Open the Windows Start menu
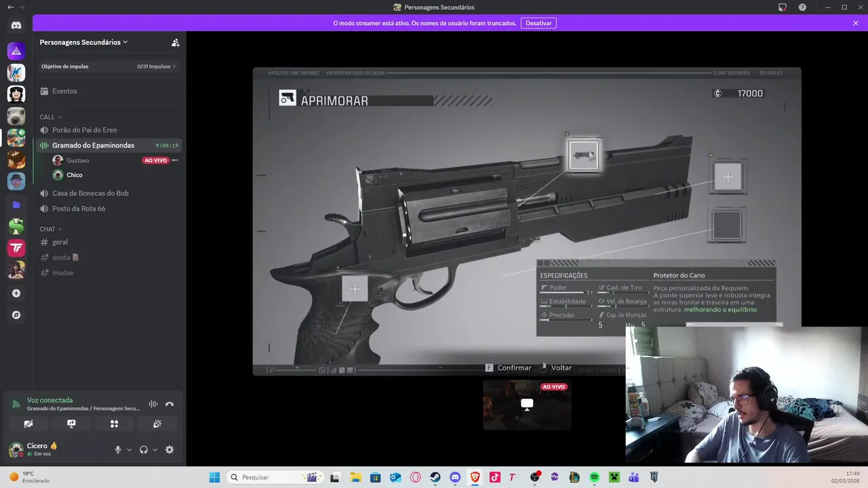Screen dimensions: 868x488 (214, 477)
